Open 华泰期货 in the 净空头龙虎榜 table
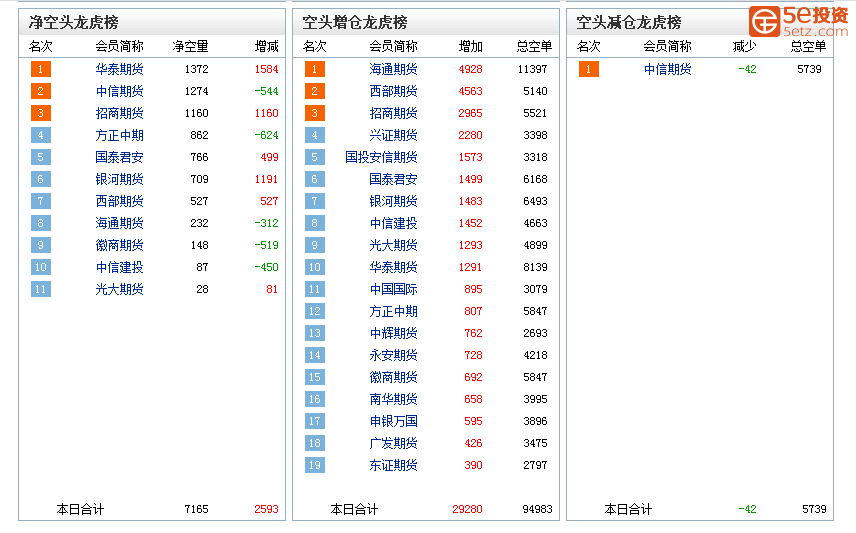 (x=119, y=69)
